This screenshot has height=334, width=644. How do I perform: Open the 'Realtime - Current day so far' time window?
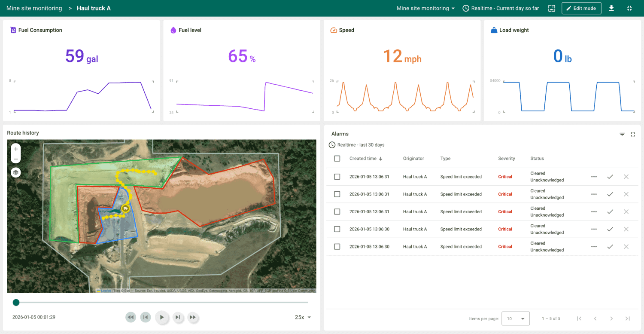click(501, 8)
